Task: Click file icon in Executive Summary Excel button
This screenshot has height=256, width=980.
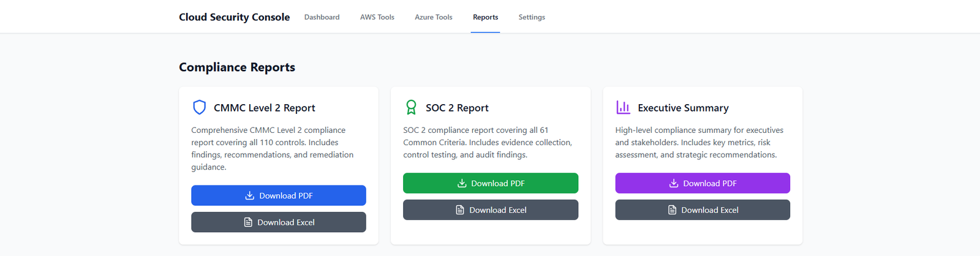Action: coord(672,210)
